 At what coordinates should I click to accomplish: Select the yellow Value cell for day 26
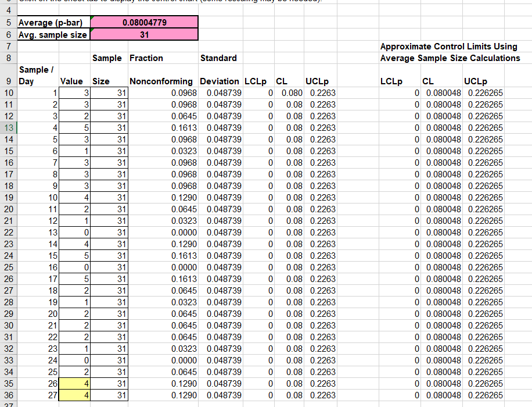(76, 384)
